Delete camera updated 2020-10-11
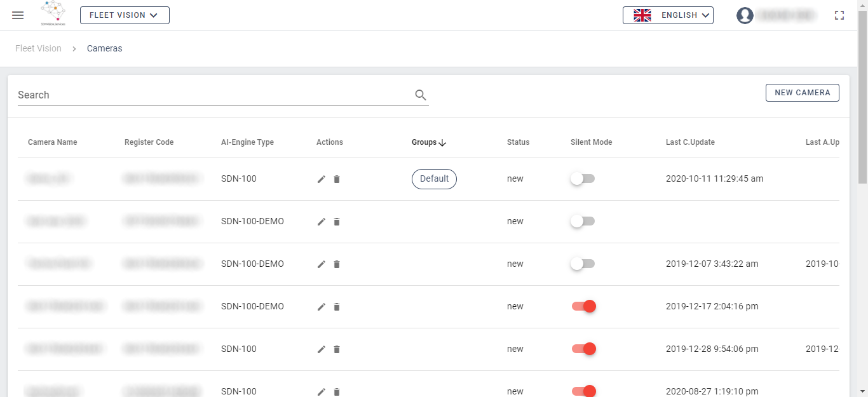868x397 pixels. pyautogui.click(x=337, y=179)
